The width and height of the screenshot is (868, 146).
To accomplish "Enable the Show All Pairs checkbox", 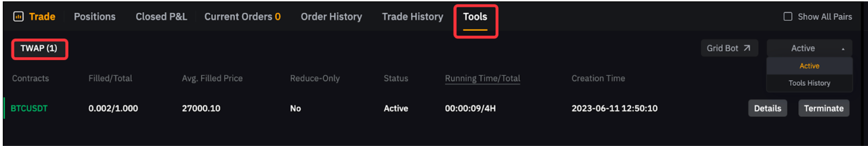I will [787, 17].
